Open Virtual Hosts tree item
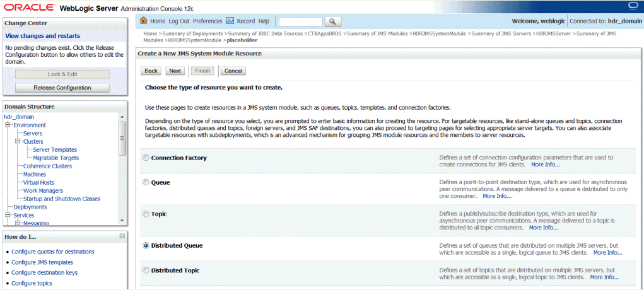This screenshot has width=644, height=290. pyautogui.click(x=38, y=183)
